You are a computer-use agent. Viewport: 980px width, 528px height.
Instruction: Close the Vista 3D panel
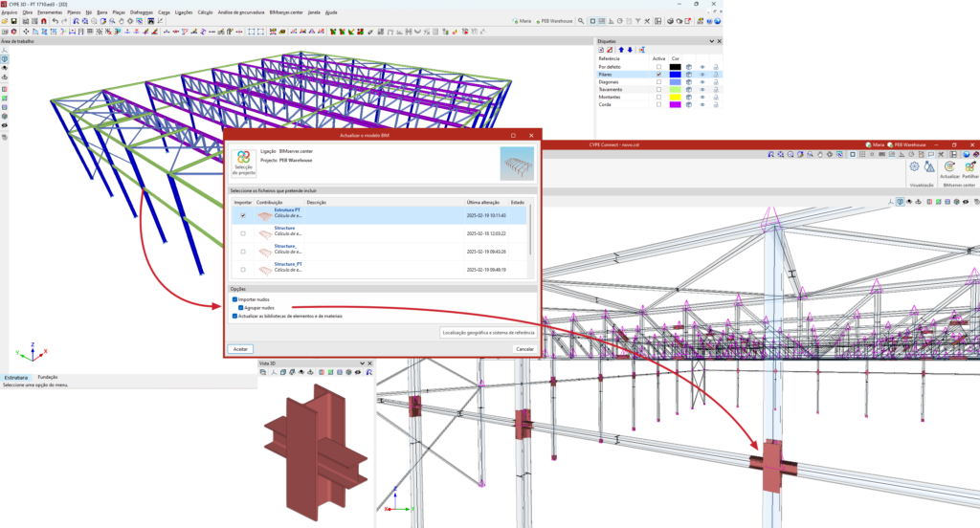pyautogui.click(x=369, y=363)
